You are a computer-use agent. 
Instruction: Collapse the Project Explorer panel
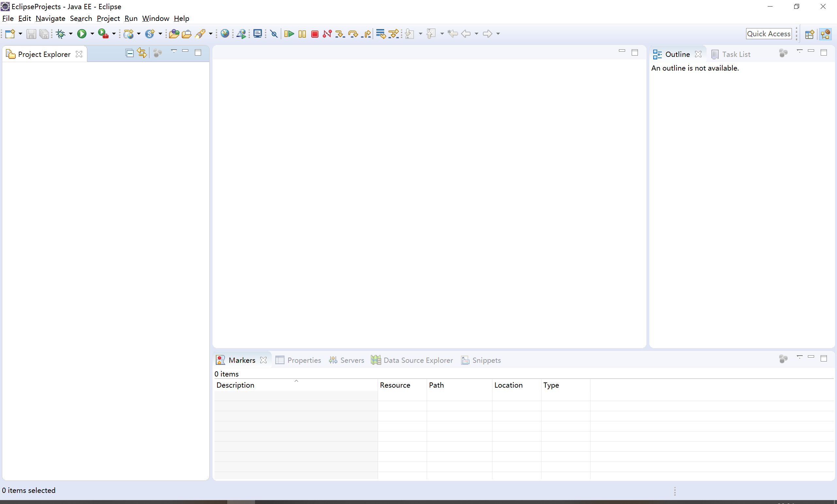click(x=186, y=53)
